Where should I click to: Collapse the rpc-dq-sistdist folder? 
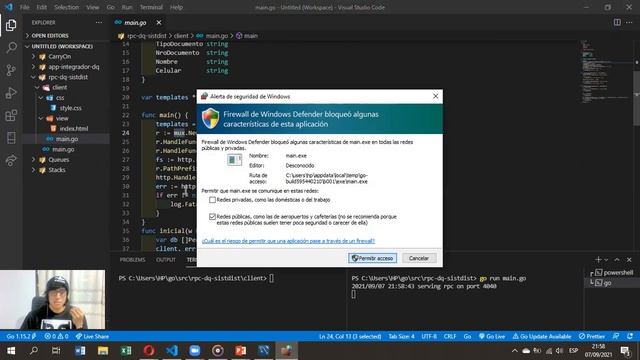coord(68,77)
